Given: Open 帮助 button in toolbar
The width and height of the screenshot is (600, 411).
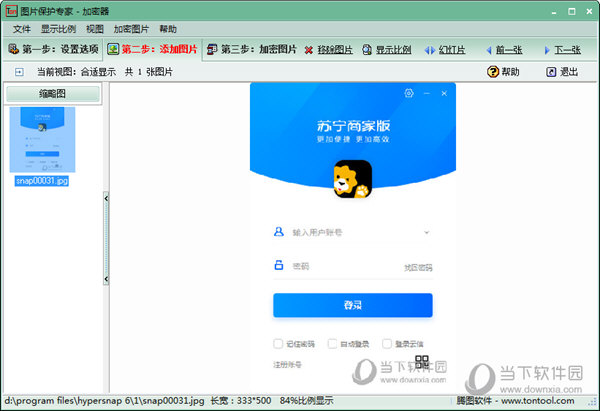Looking at the screenshot, I should [x=510, y=72].
